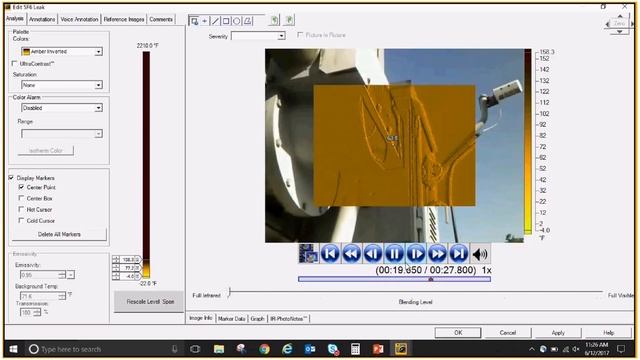Open the Marker Data tab
The height and width of the screenshot is (360, 640).
(x=231, y=319)
